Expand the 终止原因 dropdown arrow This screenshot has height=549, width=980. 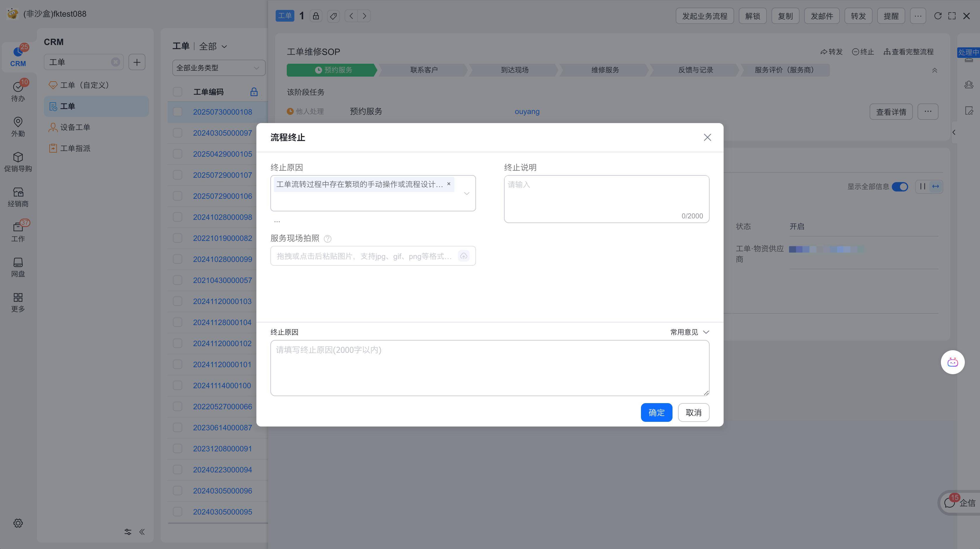pyautogui.click(x=466, y=194)
